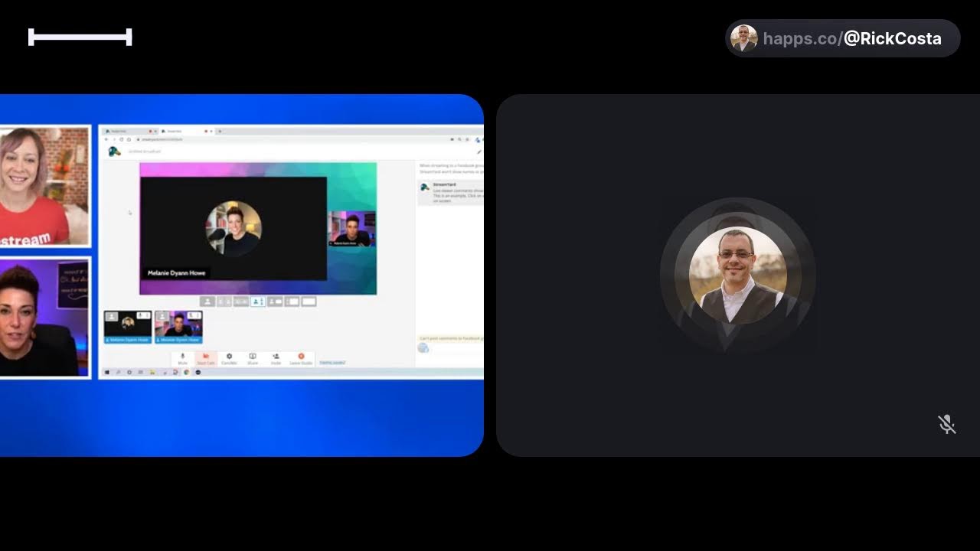Open File Explorer from the taskbar
Screen dimensions: 980x551
point(152,373)
